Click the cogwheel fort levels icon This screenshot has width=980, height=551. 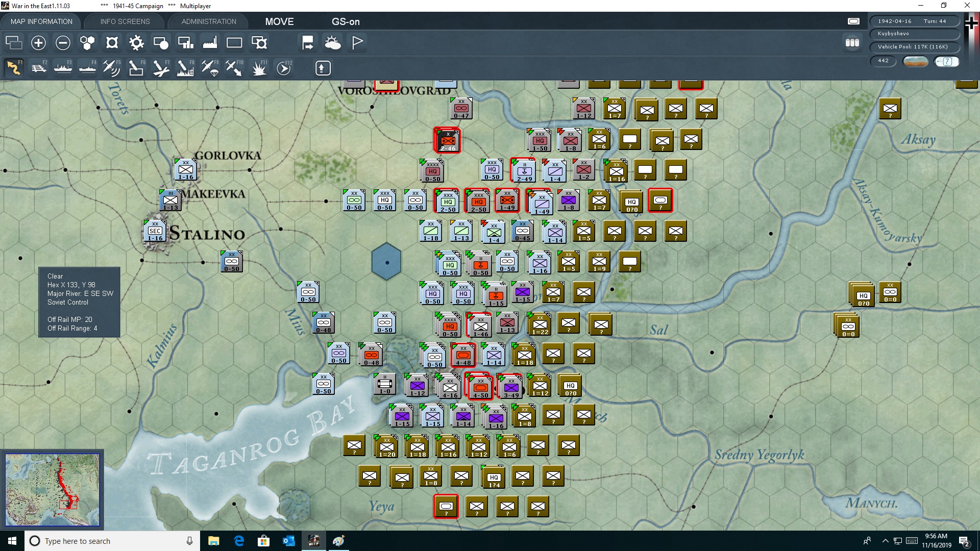click(x=136, y=43)
